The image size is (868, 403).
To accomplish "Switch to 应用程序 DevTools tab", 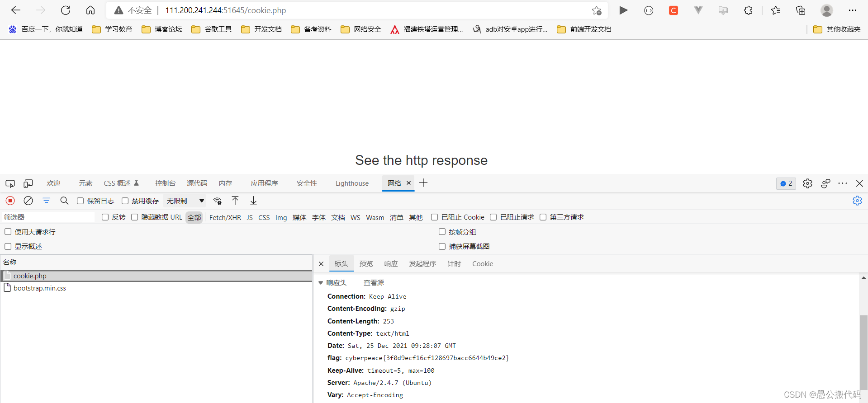I will click(264, 183).
